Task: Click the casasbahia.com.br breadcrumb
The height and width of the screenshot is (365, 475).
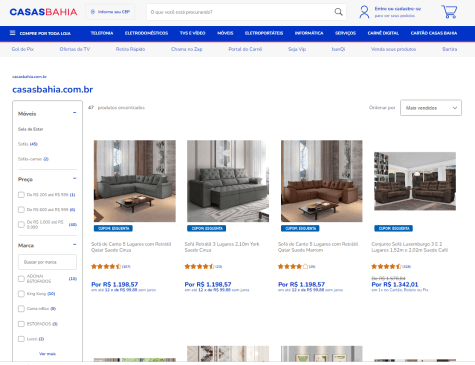Action: 29,77
